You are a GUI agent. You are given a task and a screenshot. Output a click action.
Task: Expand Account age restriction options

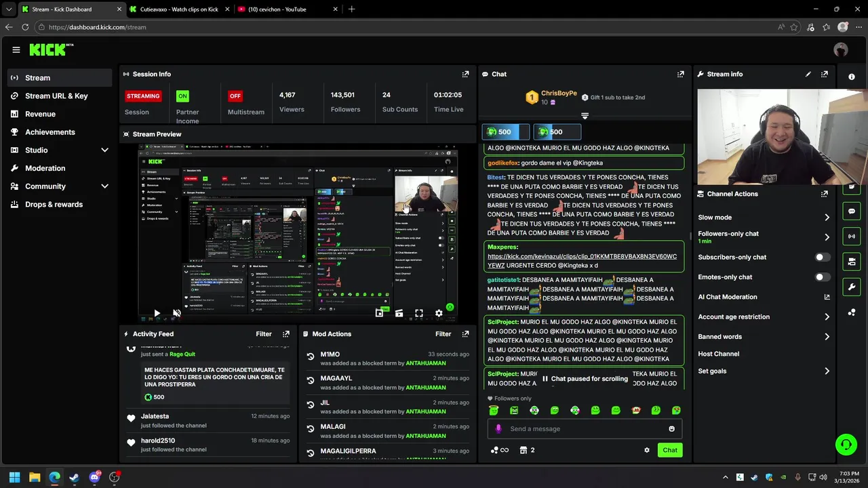(x=827, y=317)
